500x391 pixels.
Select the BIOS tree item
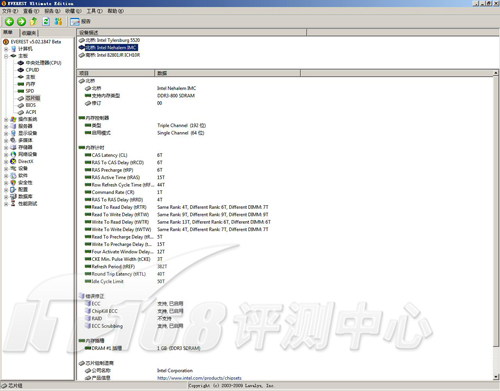tap(31, 105)
